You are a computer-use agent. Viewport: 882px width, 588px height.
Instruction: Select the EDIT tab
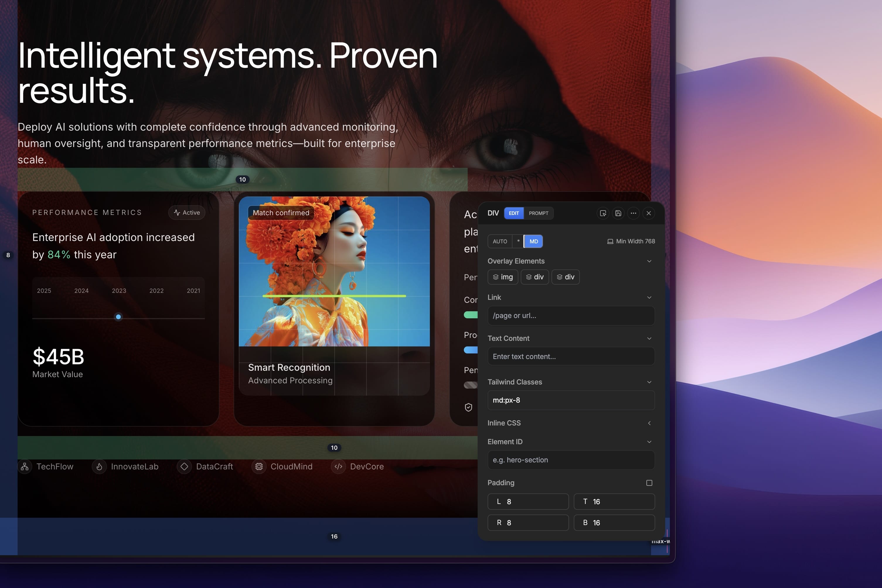pyautogui.click(x=514, y=213)
